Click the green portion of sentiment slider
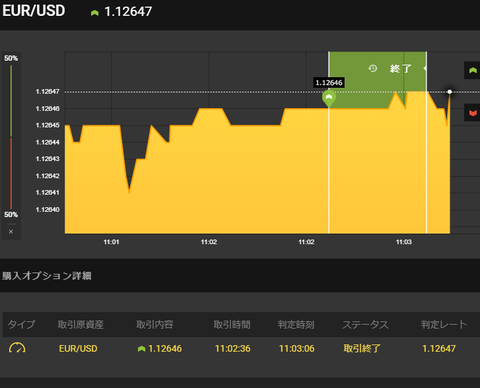The height and width of the screenshot is (388, 480). [x=11, y=101]
